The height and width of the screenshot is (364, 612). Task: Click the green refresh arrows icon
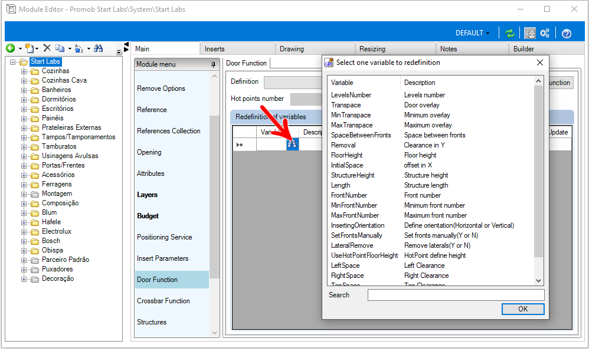click(510, 33)
